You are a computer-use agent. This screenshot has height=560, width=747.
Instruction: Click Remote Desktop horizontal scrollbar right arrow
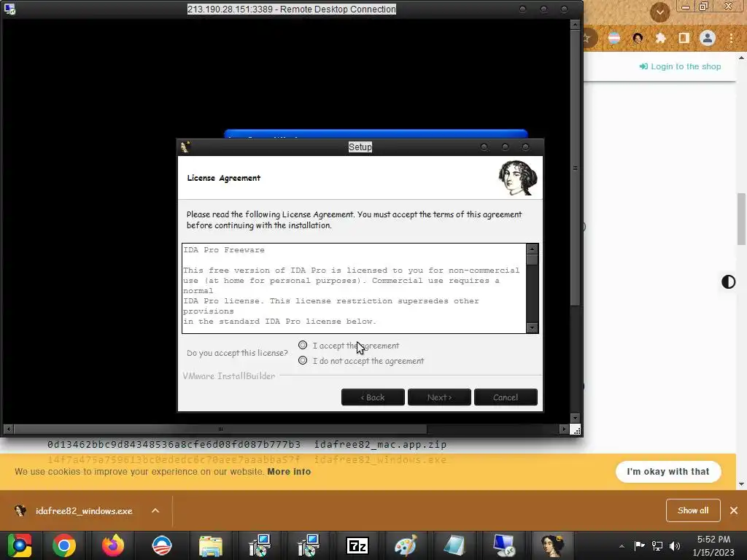click(564, 429)
